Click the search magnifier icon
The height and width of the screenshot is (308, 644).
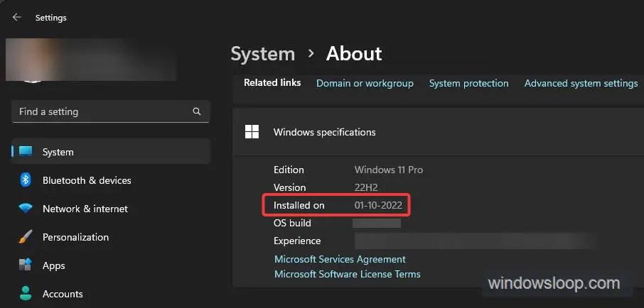[x=197, y=111]
